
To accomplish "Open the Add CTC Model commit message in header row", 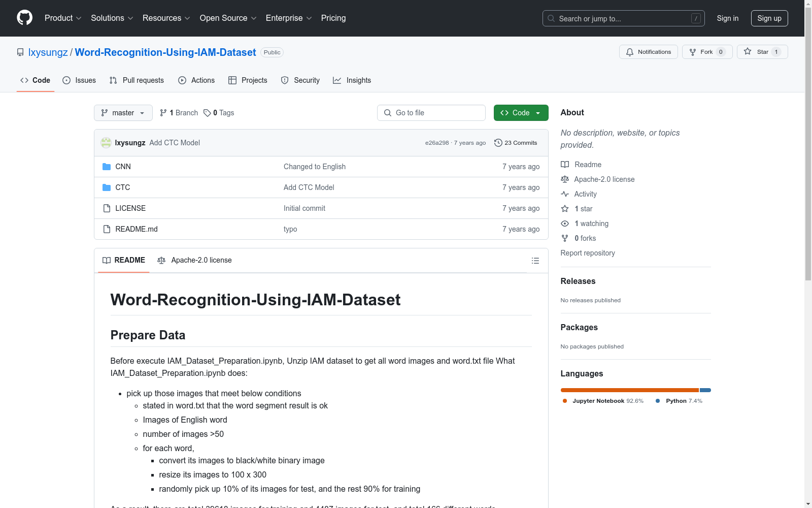I will (175, 143).
